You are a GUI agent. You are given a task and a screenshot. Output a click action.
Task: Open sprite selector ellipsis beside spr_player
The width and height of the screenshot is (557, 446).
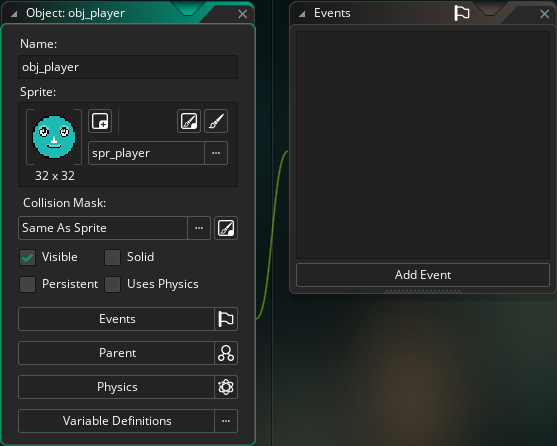coord(216,153)
